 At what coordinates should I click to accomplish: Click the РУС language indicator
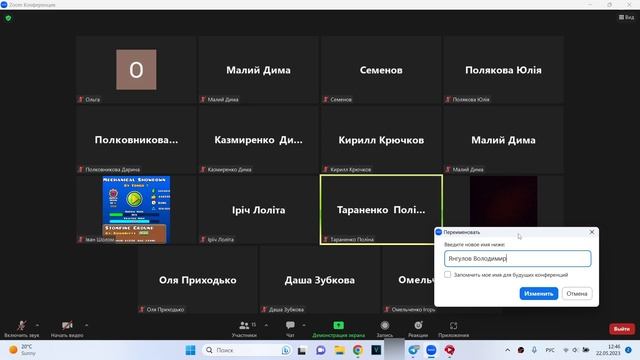pyautogui.click(x=550, y=350)
